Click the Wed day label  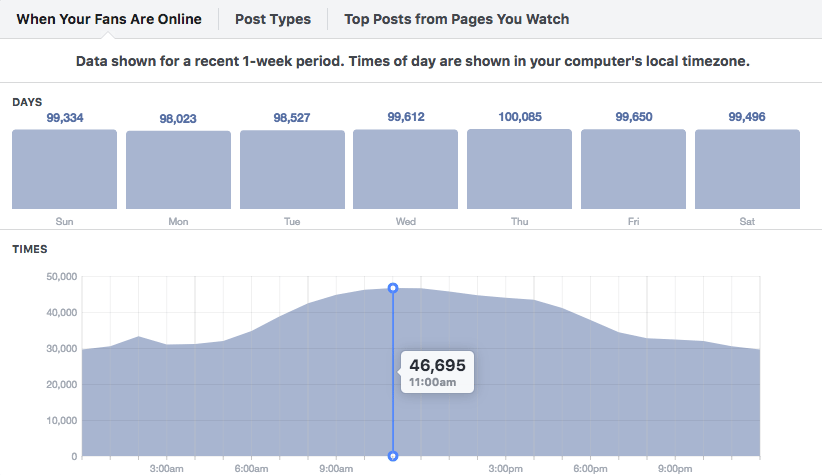pos(406,221)
